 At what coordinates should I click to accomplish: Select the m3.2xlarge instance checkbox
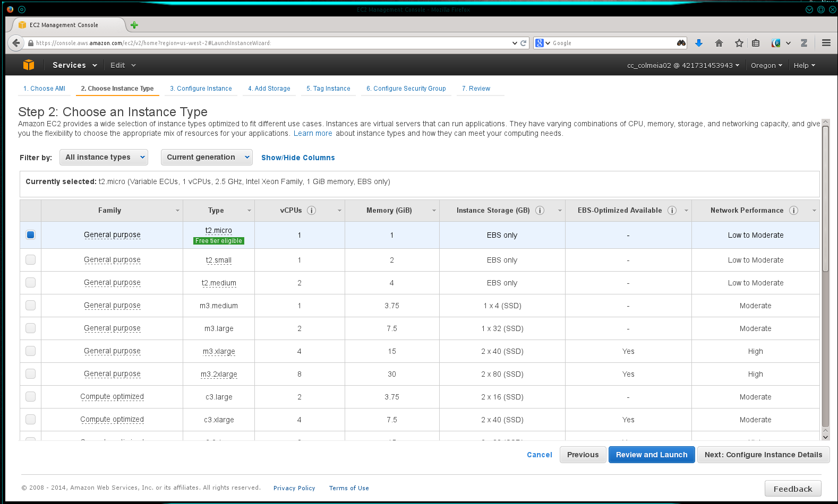click(x=31, y=374)
